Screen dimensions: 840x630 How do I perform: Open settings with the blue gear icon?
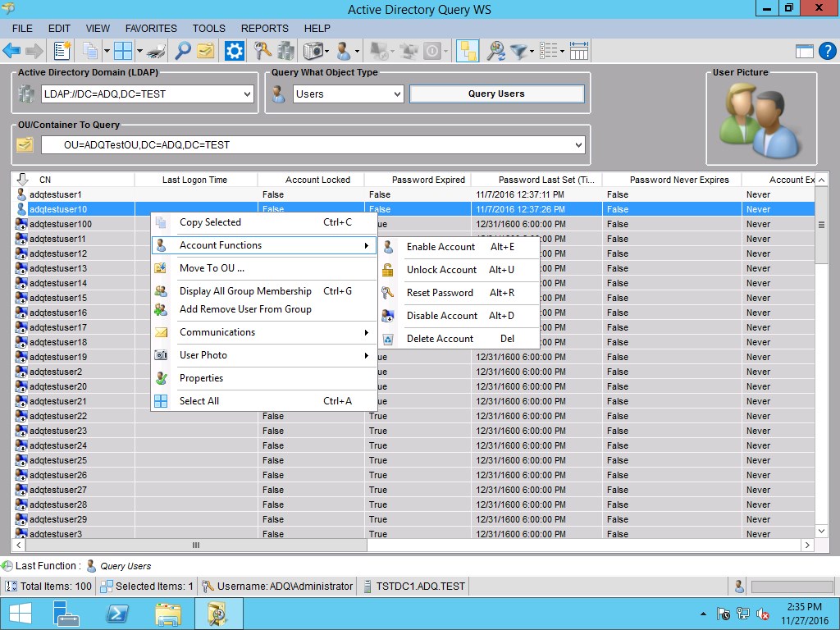[234, 52]
